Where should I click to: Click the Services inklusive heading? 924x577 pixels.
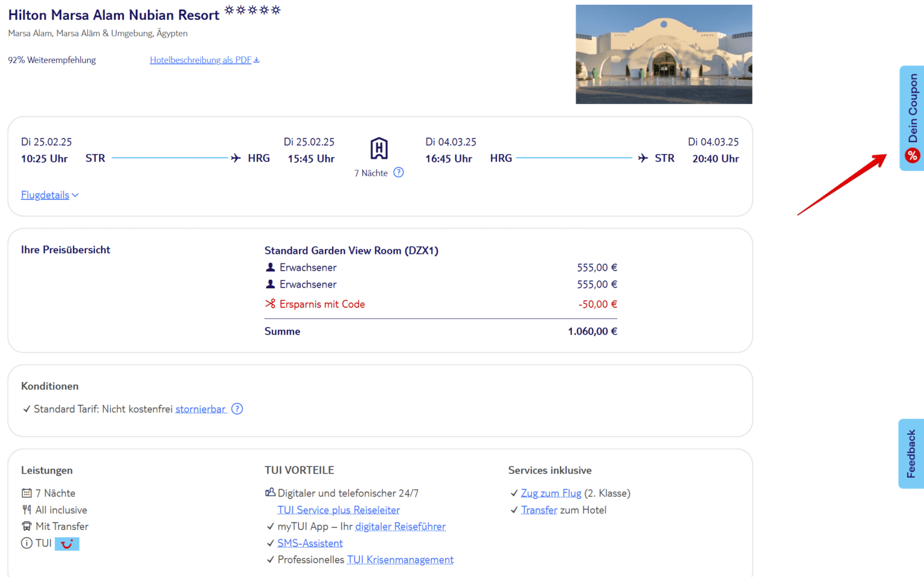click(x=550, y=471)
